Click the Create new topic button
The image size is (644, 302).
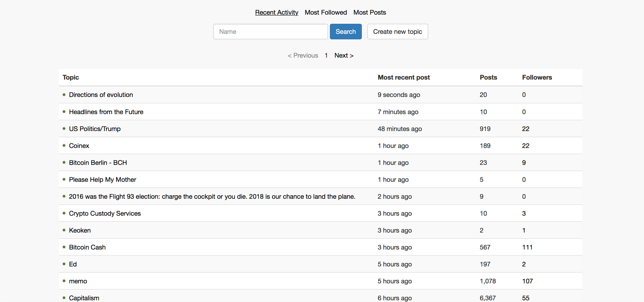pyautogui.click(x=397, y=32)
